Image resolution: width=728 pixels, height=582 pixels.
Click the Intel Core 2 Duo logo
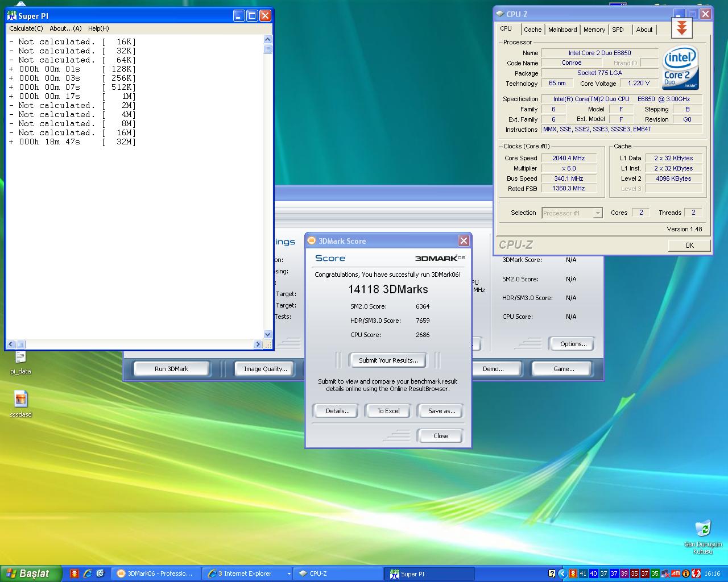tap(680, 67)
